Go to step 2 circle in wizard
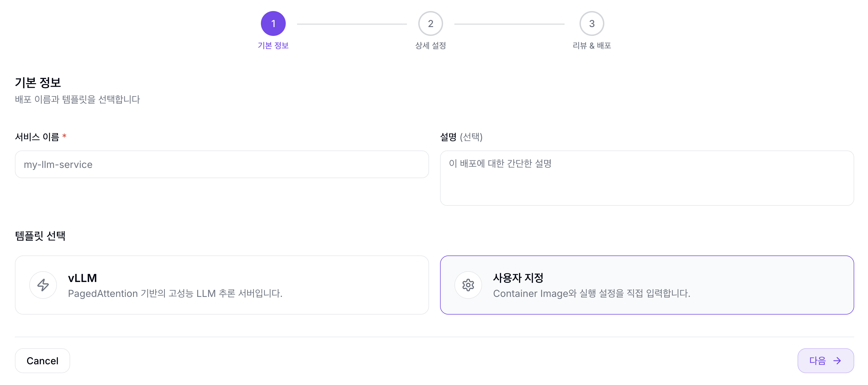Image resolution: width=868 pixels, height=385 pixels. coord(430,23)
